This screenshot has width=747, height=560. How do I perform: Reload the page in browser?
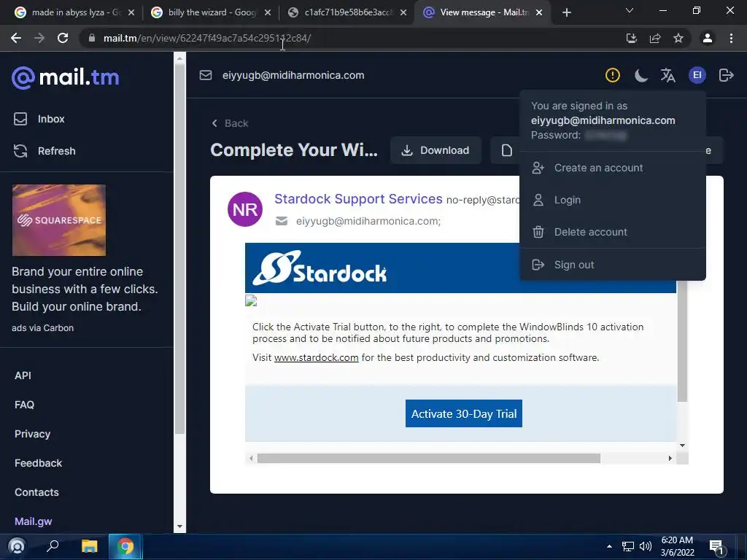tap(63, 38)
